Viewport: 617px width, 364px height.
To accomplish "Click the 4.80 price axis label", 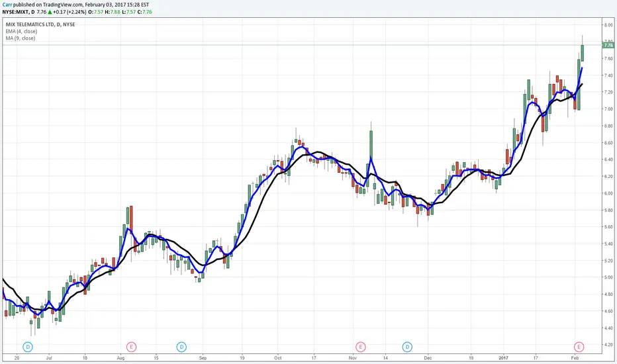I will click(x=608, y=294).
